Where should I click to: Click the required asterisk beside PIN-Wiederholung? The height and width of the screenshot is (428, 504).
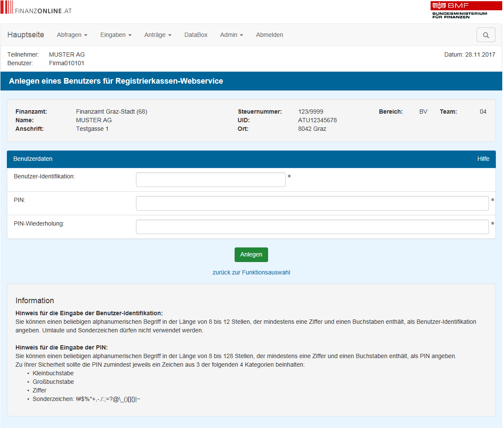pyautogui.click(x=492, y=223)
